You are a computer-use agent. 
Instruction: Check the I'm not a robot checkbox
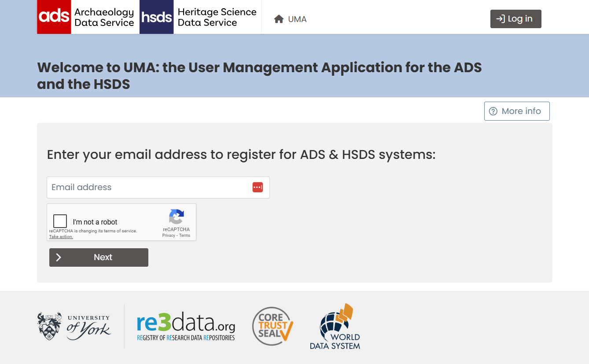click(x=60, y=221)
